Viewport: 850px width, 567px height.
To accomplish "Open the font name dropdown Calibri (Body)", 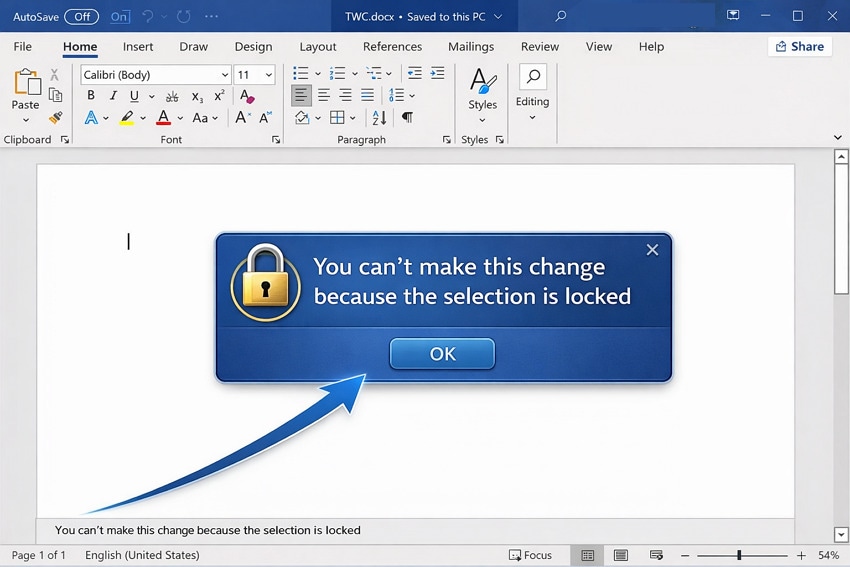I will pos(224,75).
